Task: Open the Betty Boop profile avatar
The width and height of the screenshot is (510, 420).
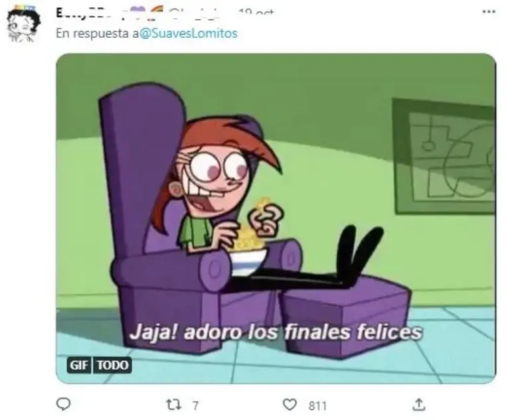Action: [x=23, y=23]
